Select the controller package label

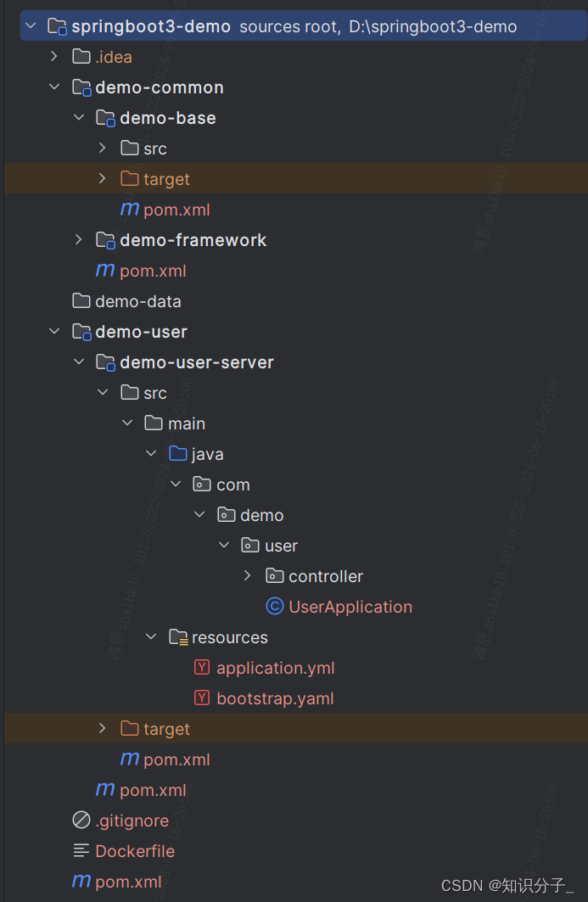click(326, 576)
